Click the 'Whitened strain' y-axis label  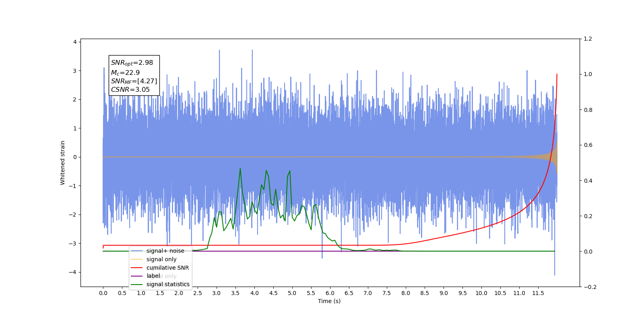(62, 163)
